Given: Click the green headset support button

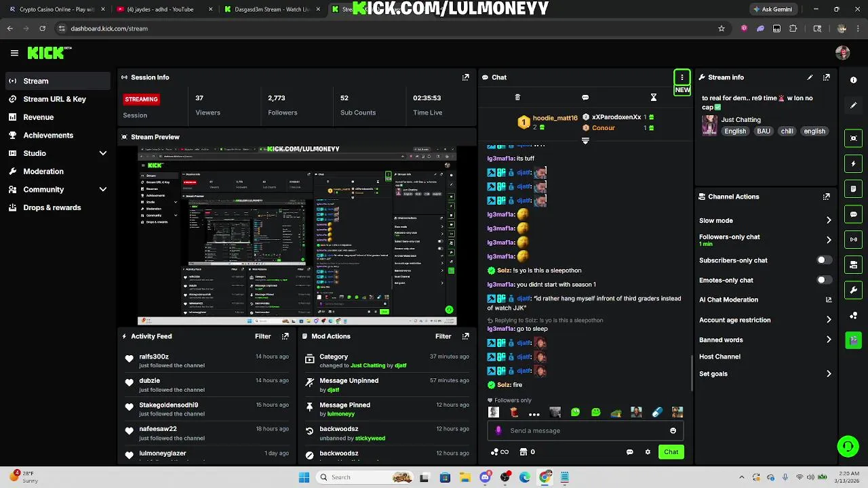Looking at the screenshot, I should point(848,446).
